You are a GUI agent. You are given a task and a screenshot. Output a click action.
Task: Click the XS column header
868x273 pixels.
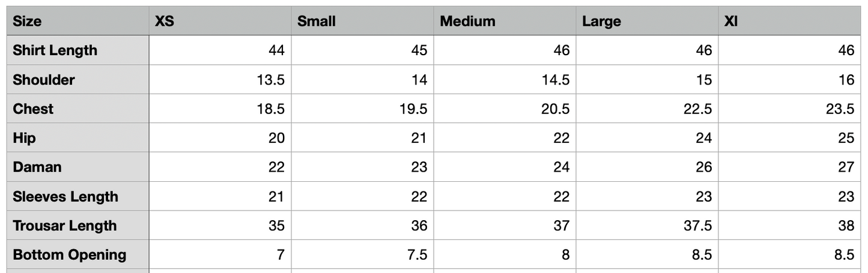[220, 21]
